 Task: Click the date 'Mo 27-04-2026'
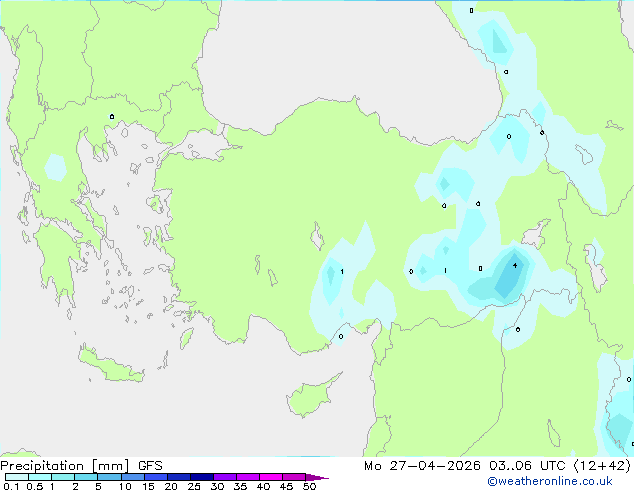click(x=422, y=466)
